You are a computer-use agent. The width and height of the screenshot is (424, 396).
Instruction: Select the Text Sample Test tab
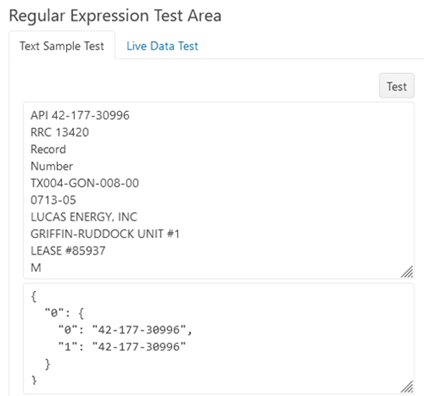pyautogui.click(x=62, y=46)
